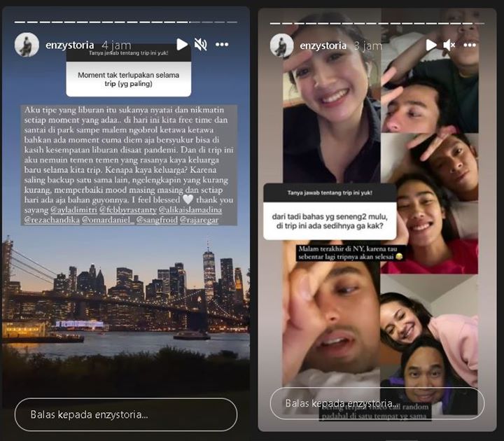Open the @febbyrastanty mention

(128, 210)
